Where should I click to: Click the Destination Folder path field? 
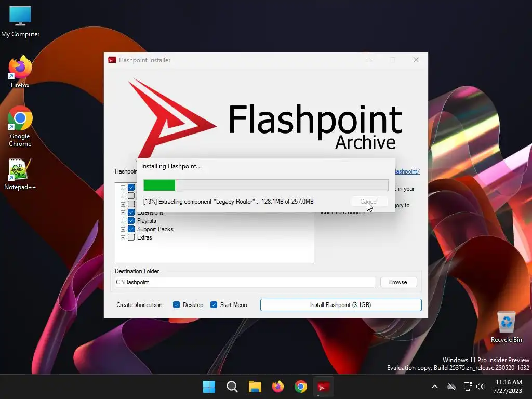coord(245,282)
